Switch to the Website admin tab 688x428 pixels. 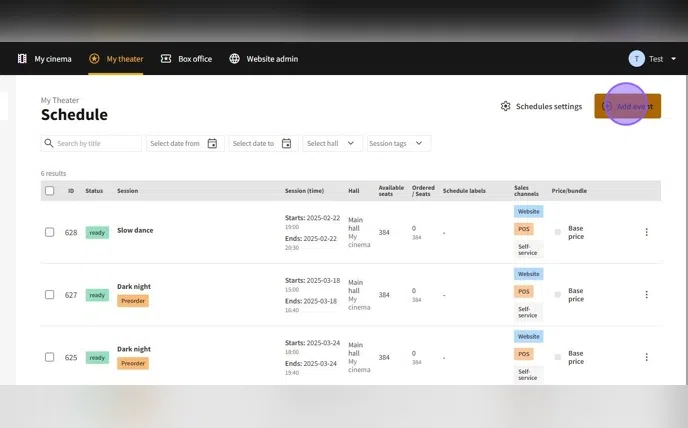264,59
